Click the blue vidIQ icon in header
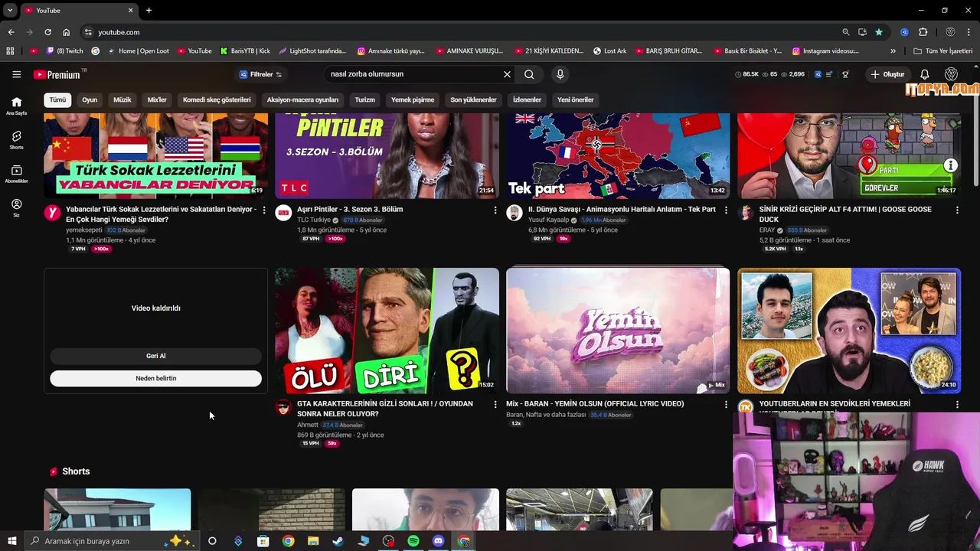Image resolution: width=980 pixels, height=551 pixels. [x=818, y=74]
